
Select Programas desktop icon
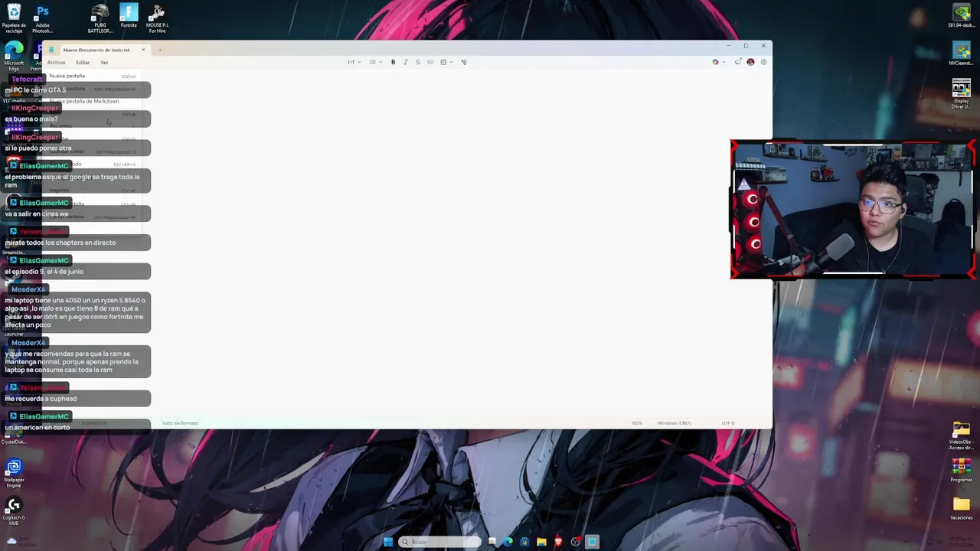click(x=961, y=471)
